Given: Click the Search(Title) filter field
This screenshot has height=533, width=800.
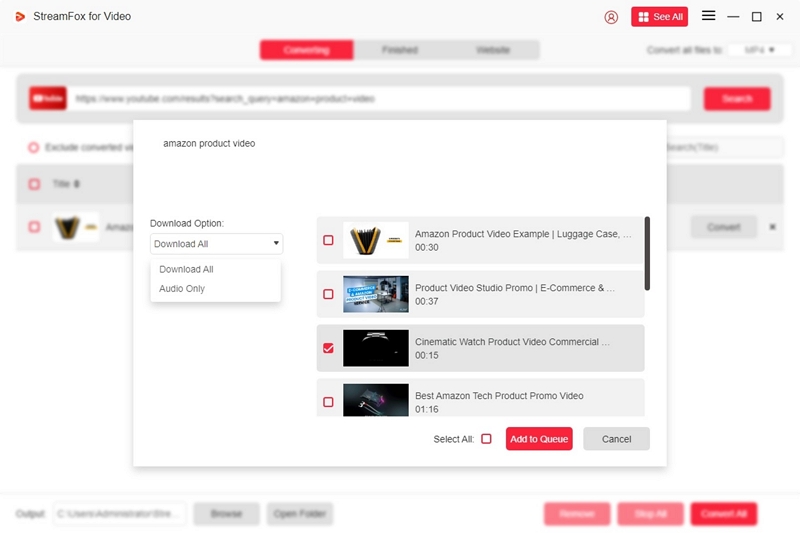Looking at the screenshot, I should click(724, 147).
